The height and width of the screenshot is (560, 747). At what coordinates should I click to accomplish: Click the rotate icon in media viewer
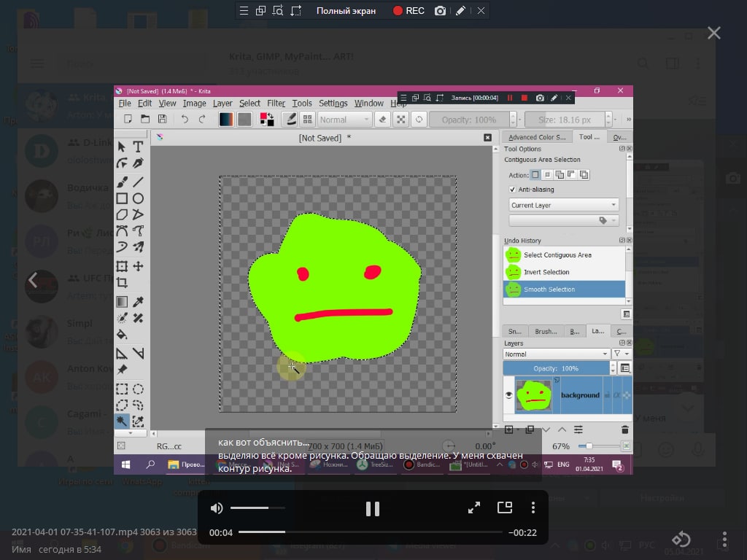pos(681,540)
